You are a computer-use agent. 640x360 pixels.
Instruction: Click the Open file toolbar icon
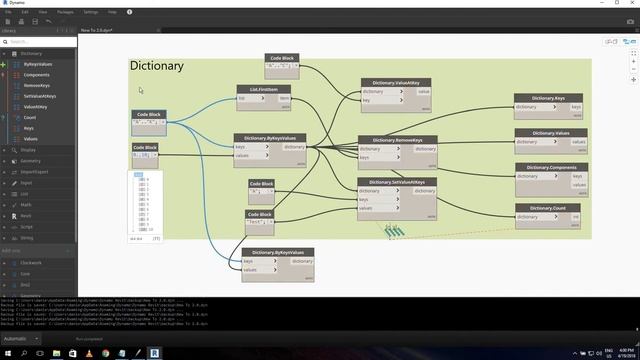click(21, 22)
